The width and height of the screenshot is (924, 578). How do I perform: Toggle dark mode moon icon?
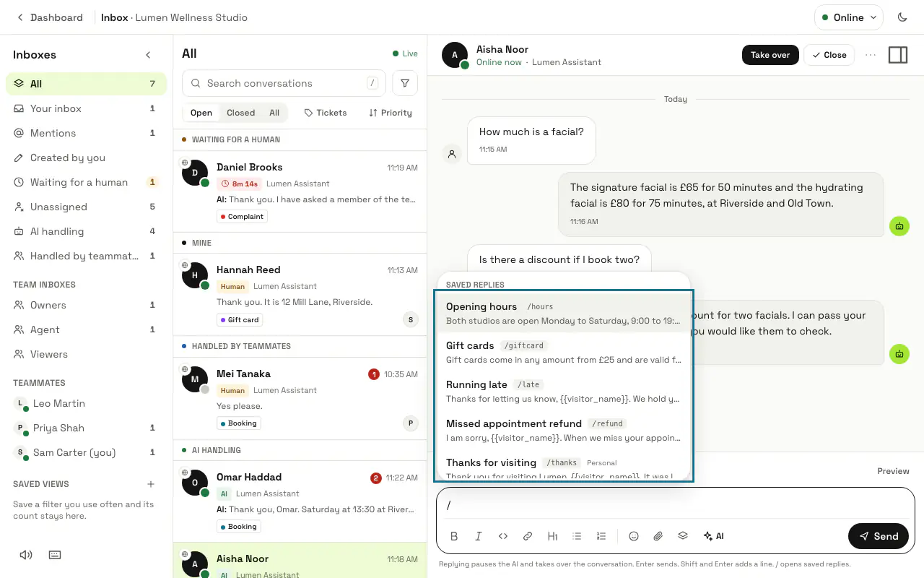(902, 17)
